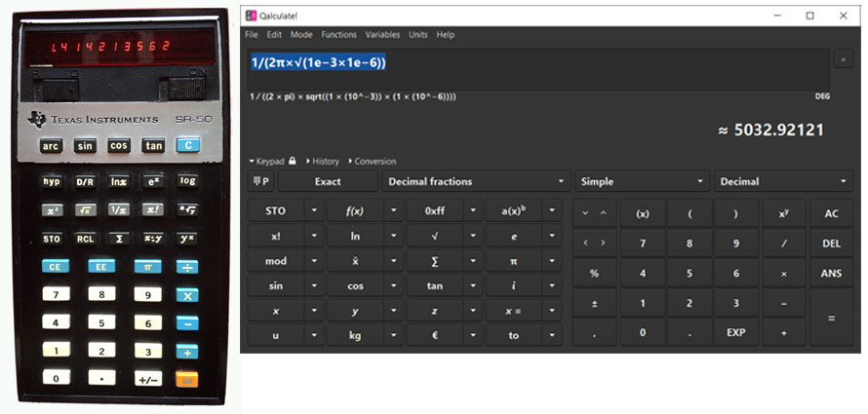
Task: Toggle the Exact mode button
Action: coord(328,181)
